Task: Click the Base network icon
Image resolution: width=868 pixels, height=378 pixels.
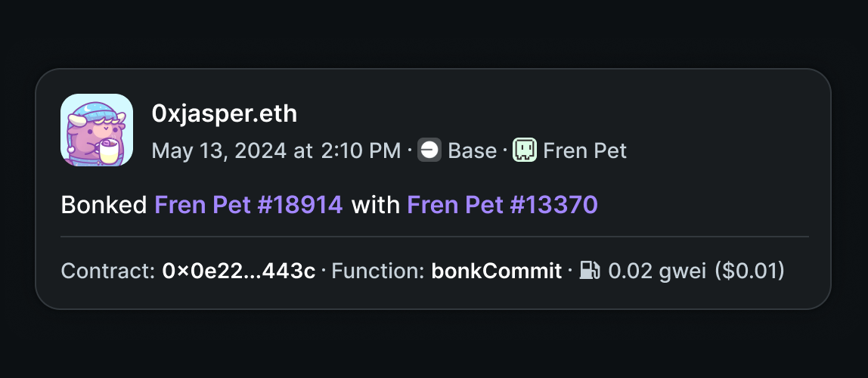Action: (429, 150)
